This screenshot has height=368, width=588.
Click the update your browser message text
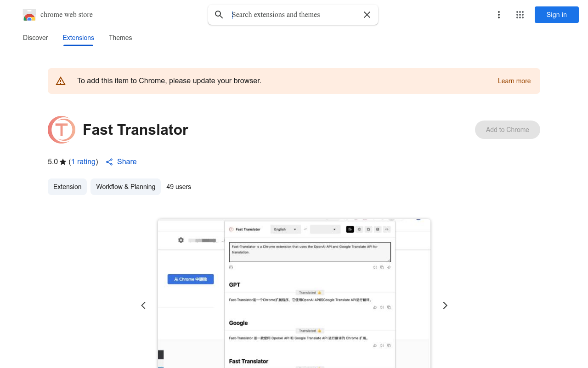(x=169, y=81)
